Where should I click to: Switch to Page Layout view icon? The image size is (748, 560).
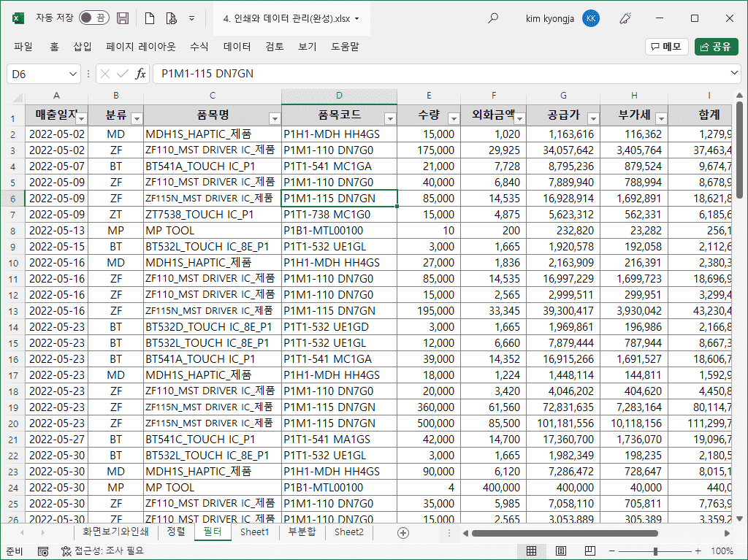point(561,551)
